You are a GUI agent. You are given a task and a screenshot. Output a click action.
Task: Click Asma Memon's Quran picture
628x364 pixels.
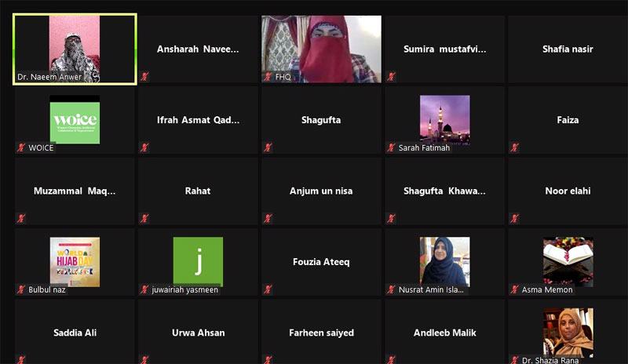tap(568, 262)
